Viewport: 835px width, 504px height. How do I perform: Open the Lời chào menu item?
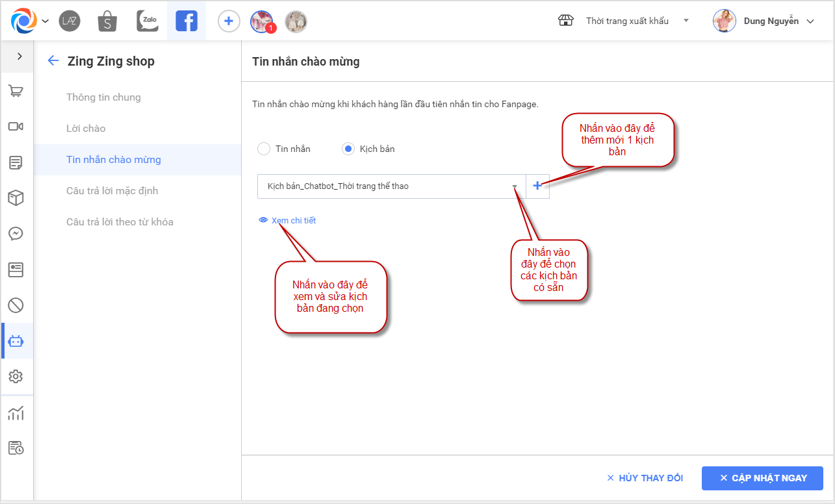click(86, 129)
